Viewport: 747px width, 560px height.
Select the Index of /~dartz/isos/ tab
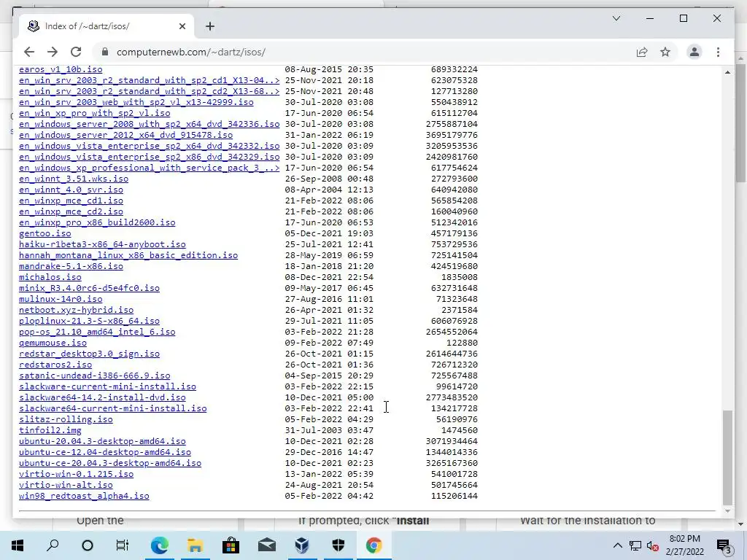(107, 26)
